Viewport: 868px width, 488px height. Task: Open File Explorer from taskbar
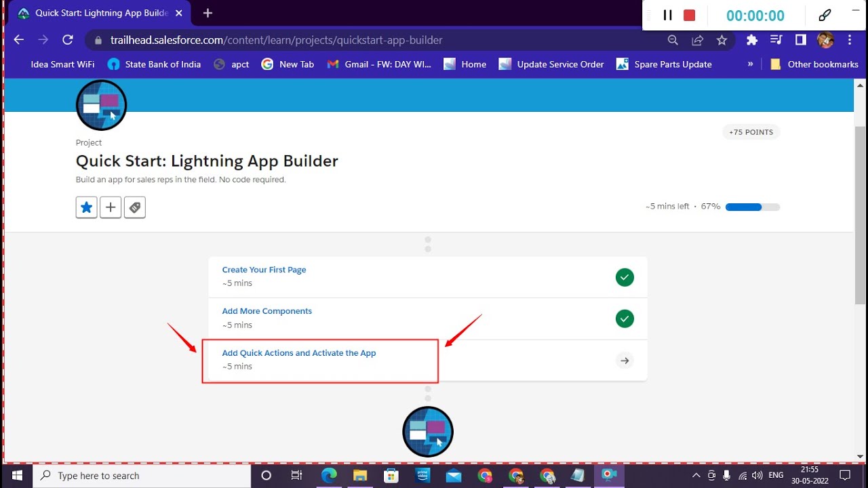(x=359, y=476)
